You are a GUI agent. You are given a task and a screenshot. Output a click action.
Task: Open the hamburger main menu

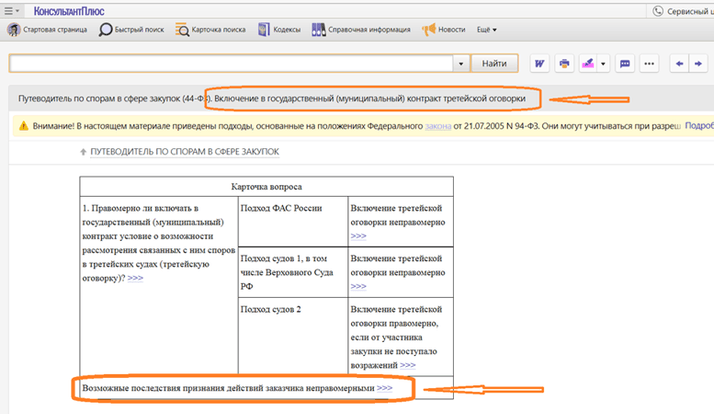tap(11, 10)
